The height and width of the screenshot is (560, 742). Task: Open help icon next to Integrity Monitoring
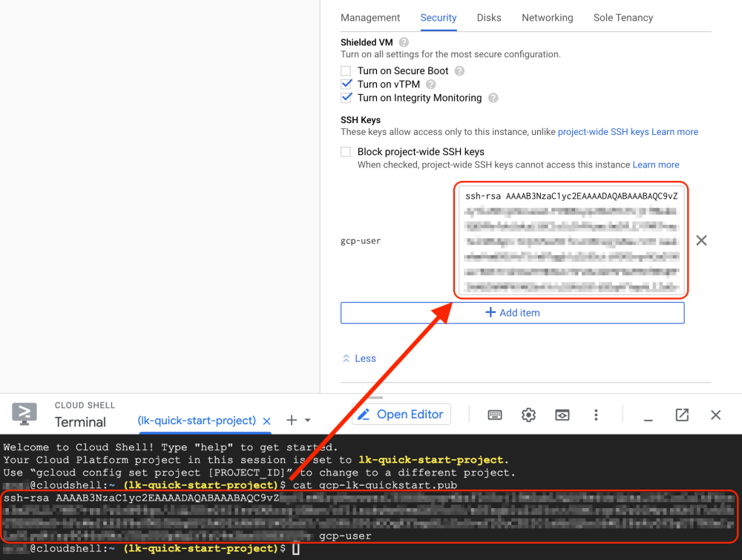pyautogui.click(x=493, y=98)
